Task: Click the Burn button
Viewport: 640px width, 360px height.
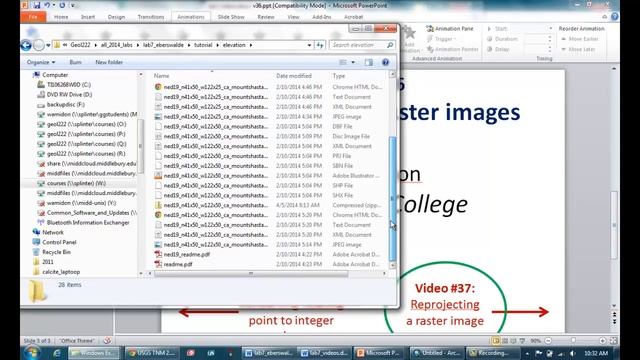Action: click(76, 62)
